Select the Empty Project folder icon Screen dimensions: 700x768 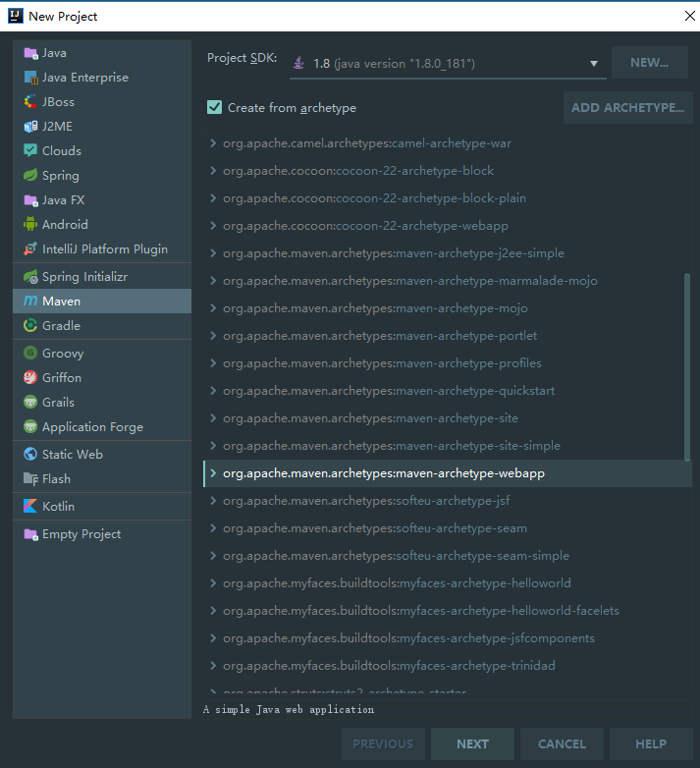(30, 534)
